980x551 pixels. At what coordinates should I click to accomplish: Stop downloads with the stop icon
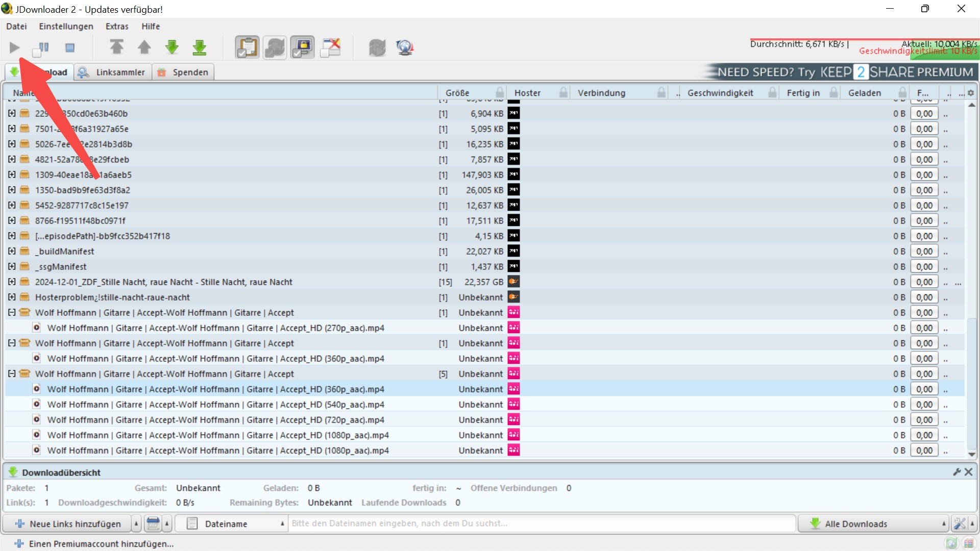(x=70, y=48)
